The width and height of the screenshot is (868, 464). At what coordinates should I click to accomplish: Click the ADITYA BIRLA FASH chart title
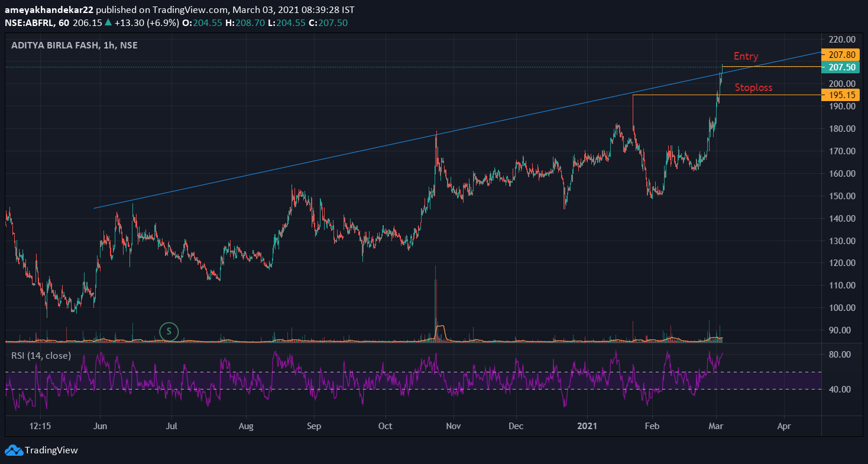pyautogui.click(x=74, y=45)
